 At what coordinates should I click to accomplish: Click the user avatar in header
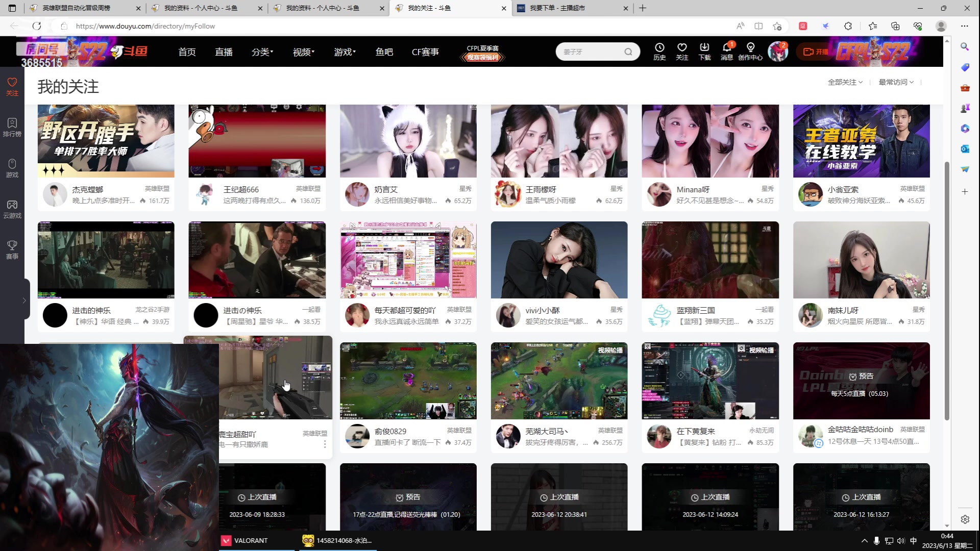[777, 52]
